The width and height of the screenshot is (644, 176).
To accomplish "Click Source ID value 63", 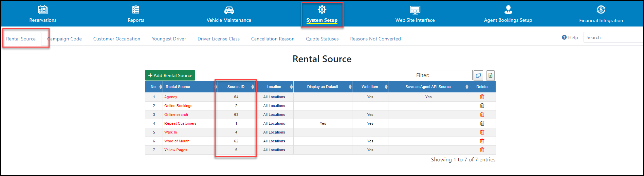I will pos(236,115).
